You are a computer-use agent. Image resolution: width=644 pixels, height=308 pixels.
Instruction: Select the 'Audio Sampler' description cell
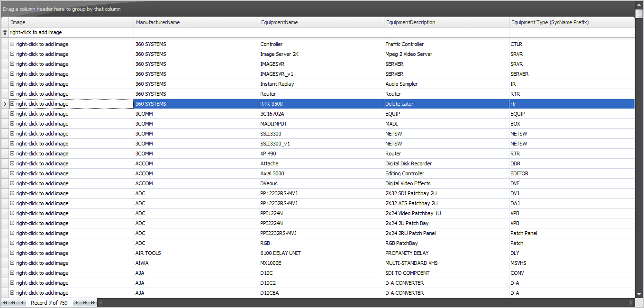[446, 84]
